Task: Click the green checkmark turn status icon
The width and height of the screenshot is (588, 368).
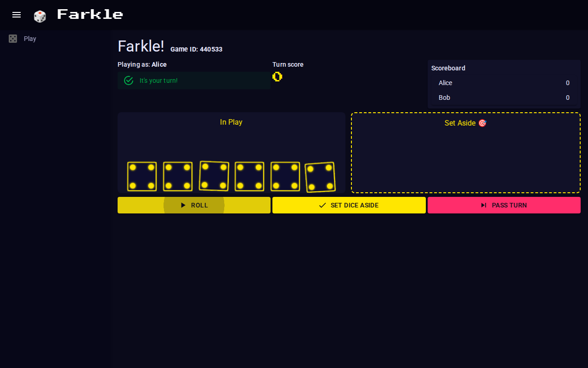Action: click(x=129, y=80)
